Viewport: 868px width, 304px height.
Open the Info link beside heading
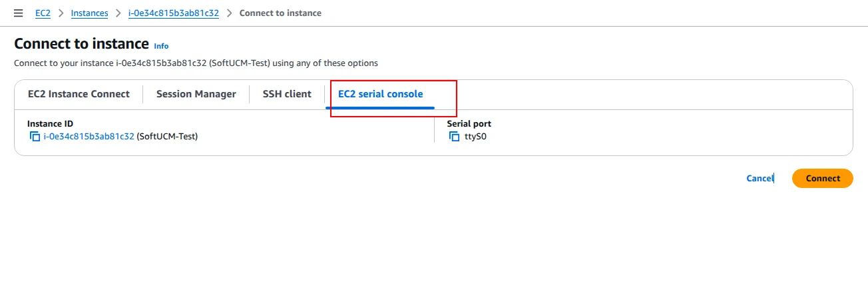click(161, 46)
